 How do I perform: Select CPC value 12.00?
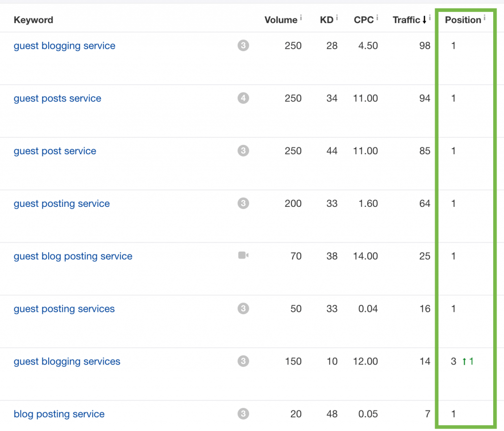[366, 362]
